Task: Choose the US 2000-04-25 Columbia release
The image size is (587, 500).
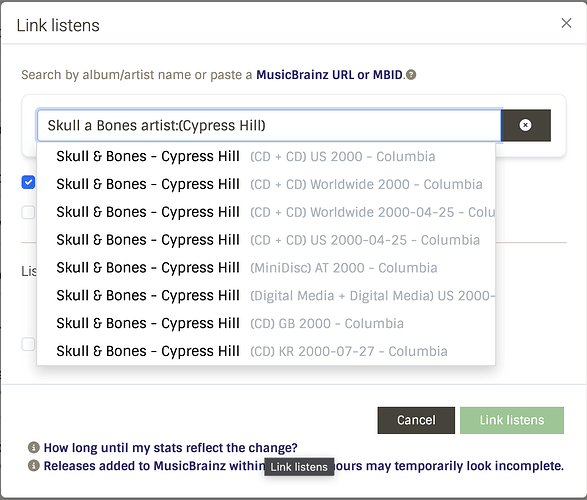Action: click(x=266, y=240)
